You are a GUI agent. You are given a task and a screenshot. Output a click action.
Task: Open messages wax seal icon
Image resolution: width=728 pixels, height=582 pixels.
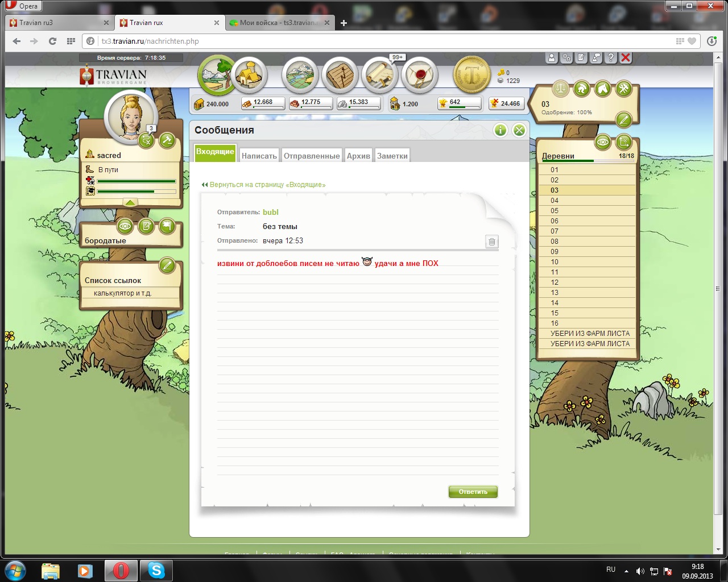pyautogui.click(x=420, y=75)
